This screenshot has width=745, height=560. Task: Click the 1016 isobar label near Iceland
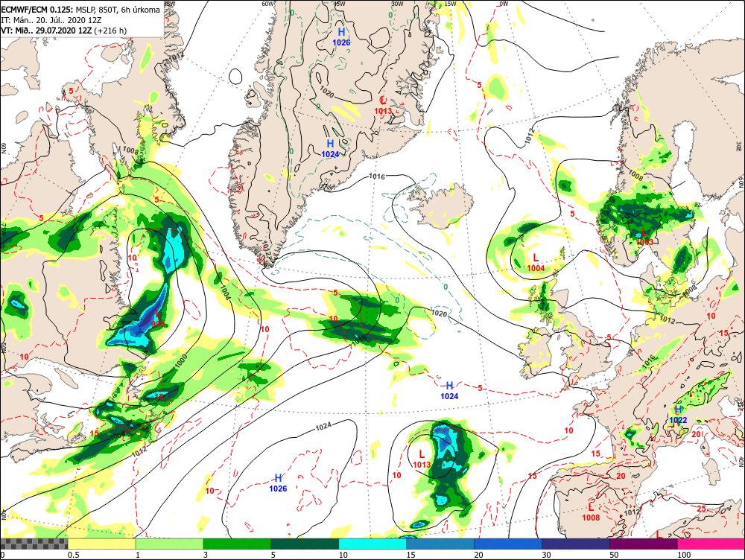(377, 176)
